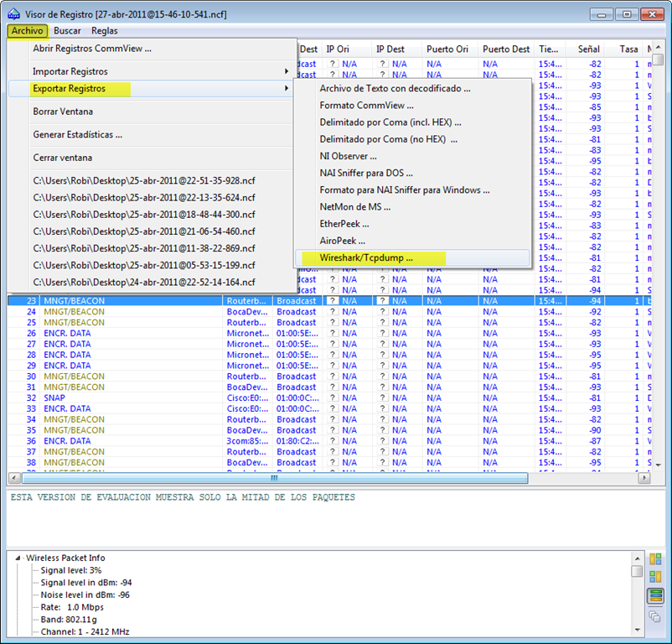The width and height of the screenshot is (672, 644).
Task: Click ENCR. DATA protocol in row 26
Action: click(67, 333)
